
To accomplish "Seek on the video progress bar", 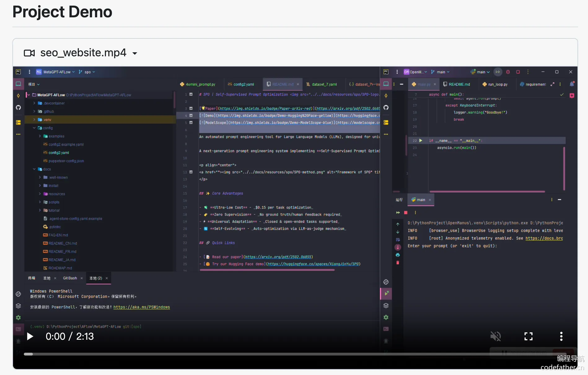I will [x=295, y=354].
